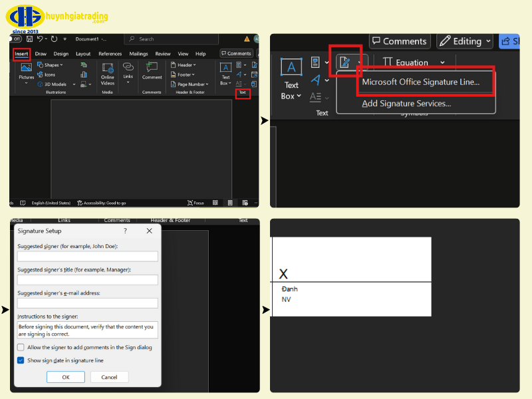This screenshot has height=399, width=532.
Task: Switch to the Insert ribbon tab
Action: click(x=22, y=54)
